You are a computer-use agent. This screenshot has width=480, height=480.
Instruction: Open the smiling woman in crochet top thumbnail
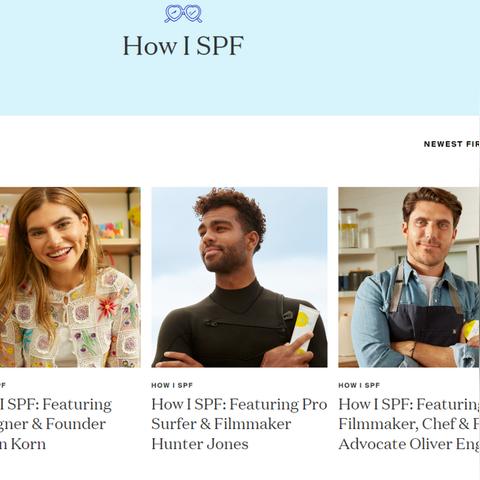[x=70, y=277]
